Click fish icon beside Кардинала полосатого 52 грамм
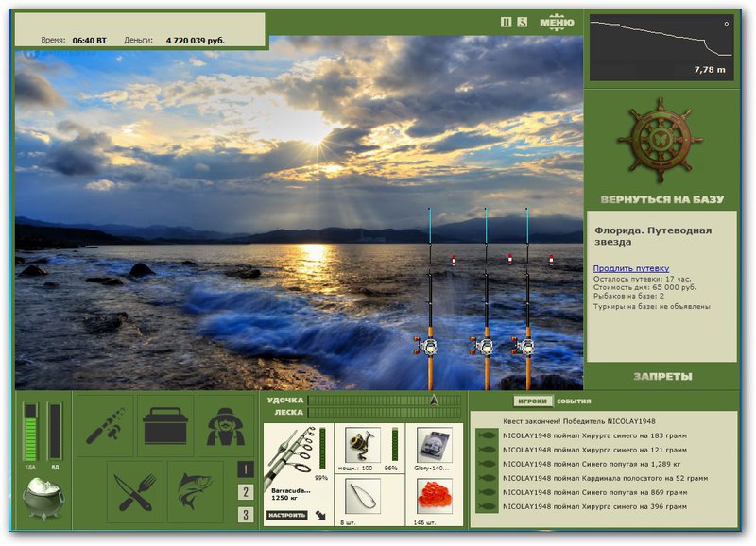 click(487, 478)
